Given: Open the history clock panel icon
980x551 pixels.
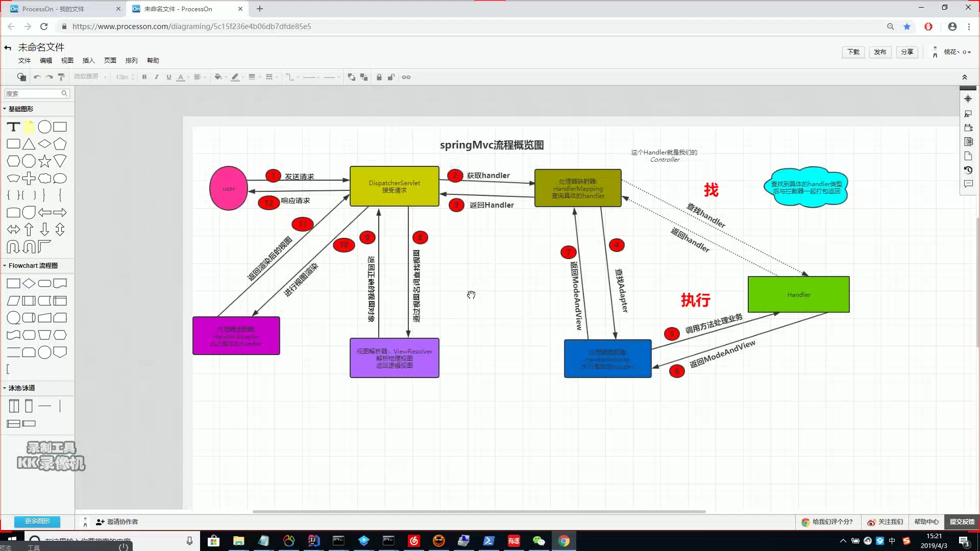Looking at the screenshot, I should tap(968, 170).
